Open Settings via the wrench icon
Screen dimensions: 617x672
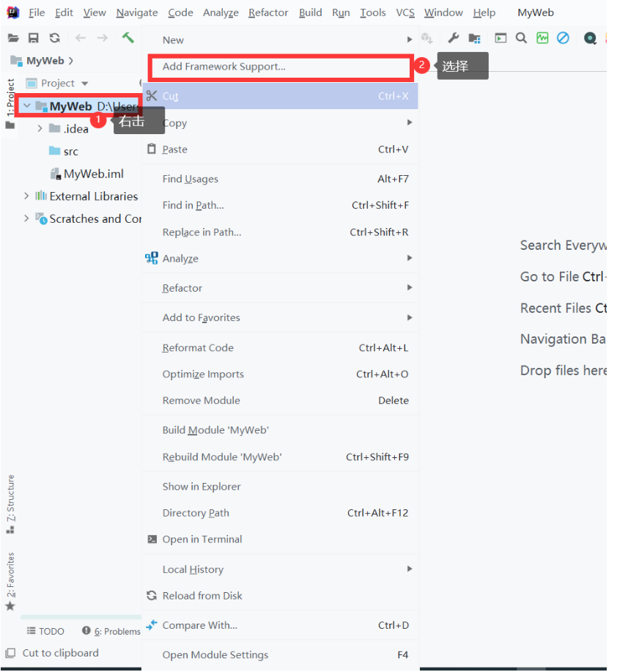[454, 38]
